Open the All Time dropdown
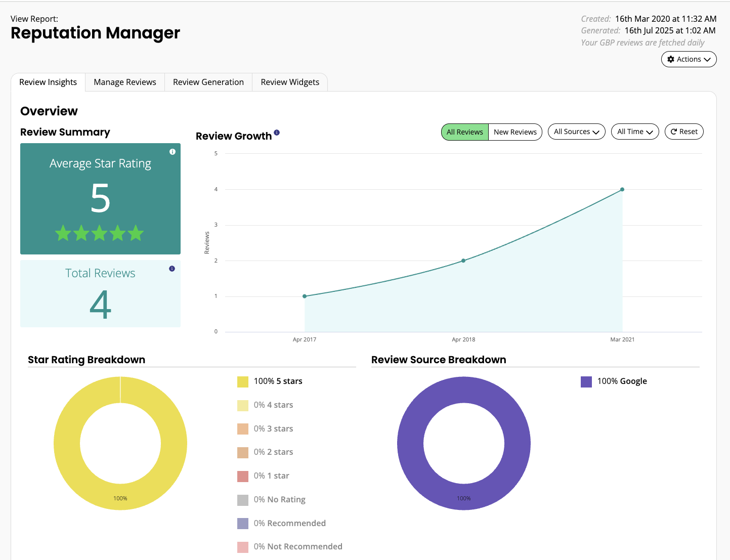The height and width of the screenshot is (560, 730). 634,132
